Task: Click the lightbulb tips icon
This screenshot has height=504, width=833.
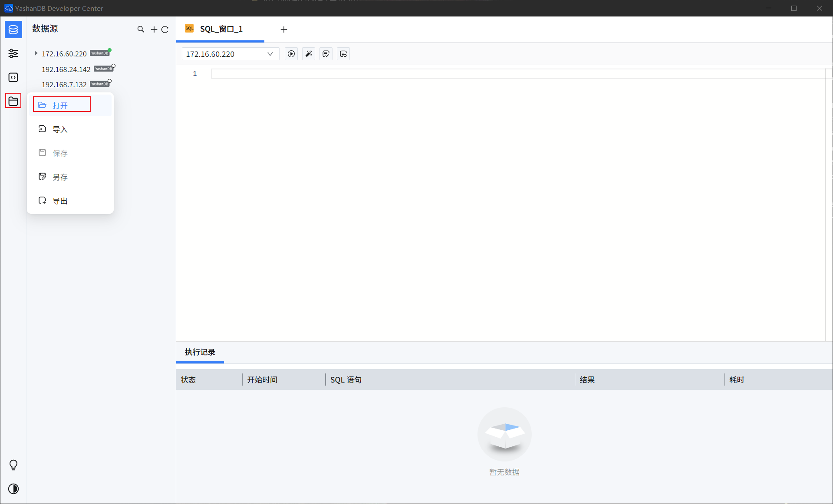Action: (x=13, y=465)
